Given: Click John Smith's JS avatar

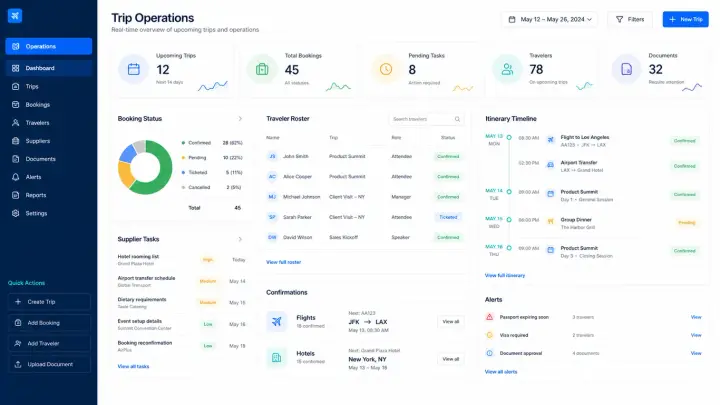Looking at the screenshot, I should (x=272, y=156).
